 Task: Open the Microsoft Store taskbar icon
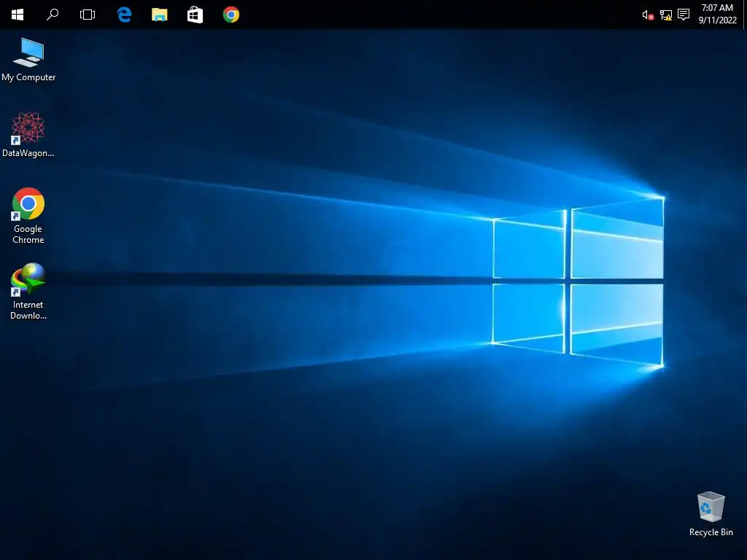tap(195, 15)
